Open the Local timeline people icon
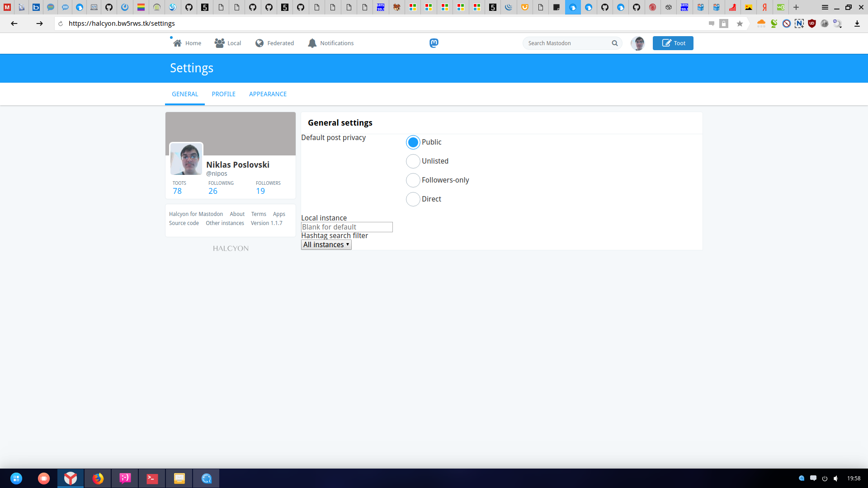The width and height of the screenshot is (868, 488). tap(220, 43)
